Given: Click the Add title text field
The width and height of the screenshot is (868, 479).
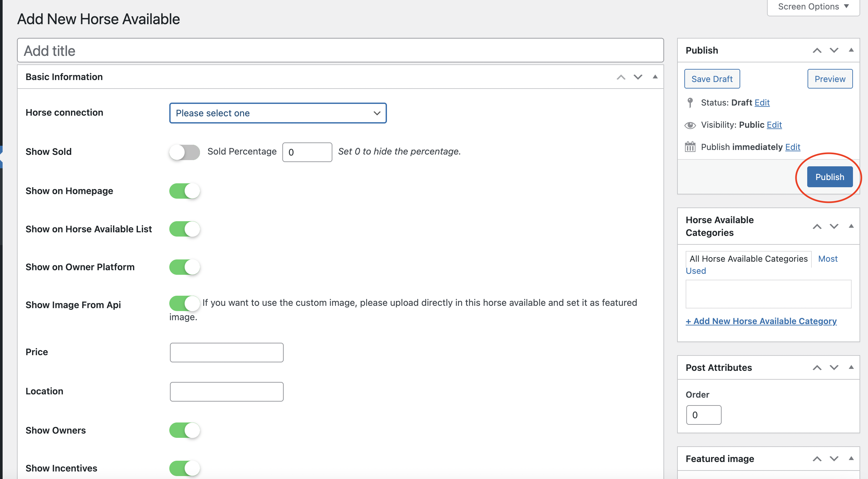Looking at the screenshot, I should click(340, 51).
